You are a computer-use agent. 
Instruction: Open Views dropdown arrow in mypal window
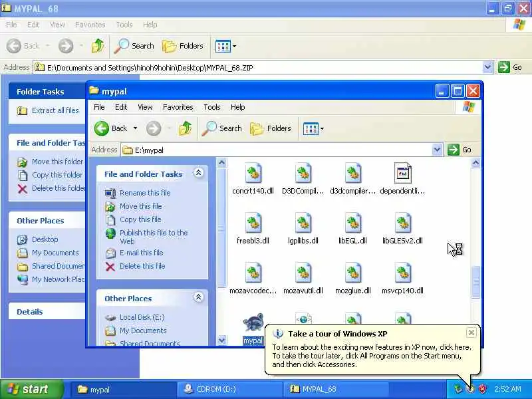322,128
